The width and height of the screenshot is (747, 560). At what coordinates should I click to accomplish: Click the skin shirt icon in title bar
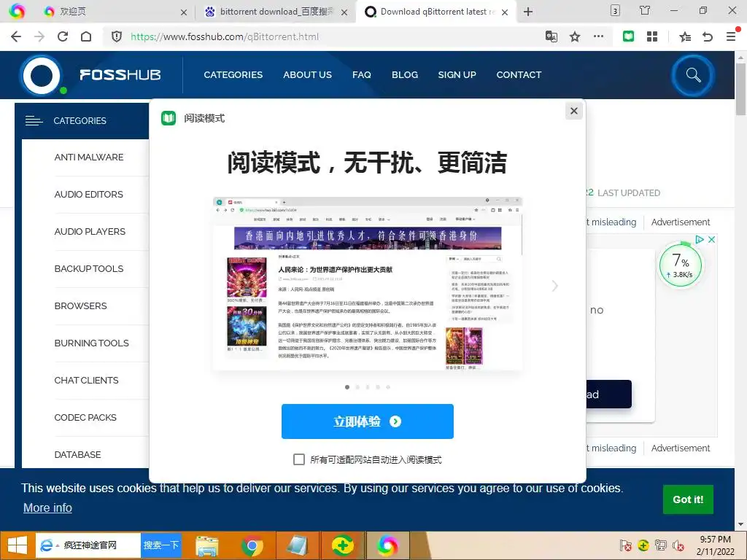point(645,10)
